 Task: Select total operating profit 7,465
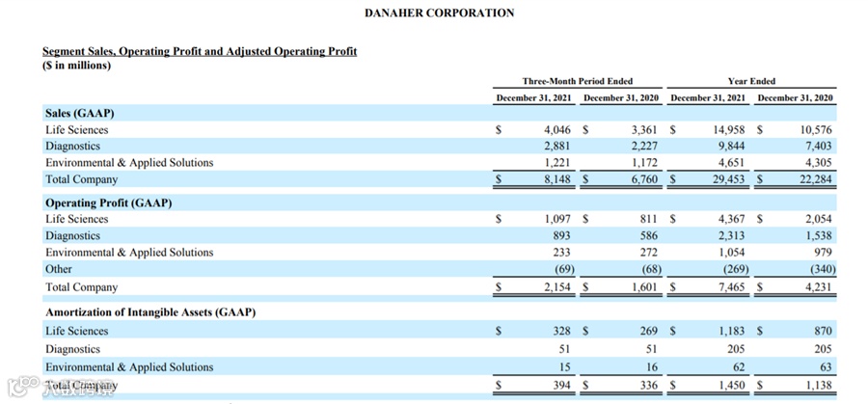coord(732,287)
